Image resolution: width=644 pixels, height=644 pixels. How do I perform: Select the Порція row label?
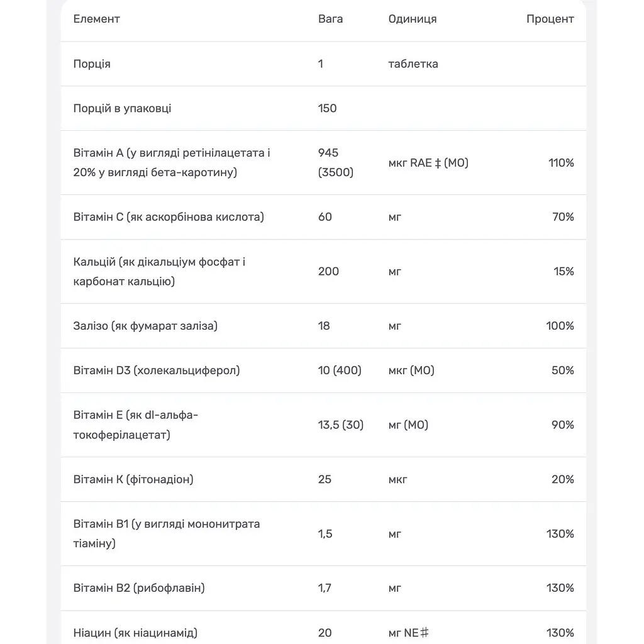click(92, 64)
